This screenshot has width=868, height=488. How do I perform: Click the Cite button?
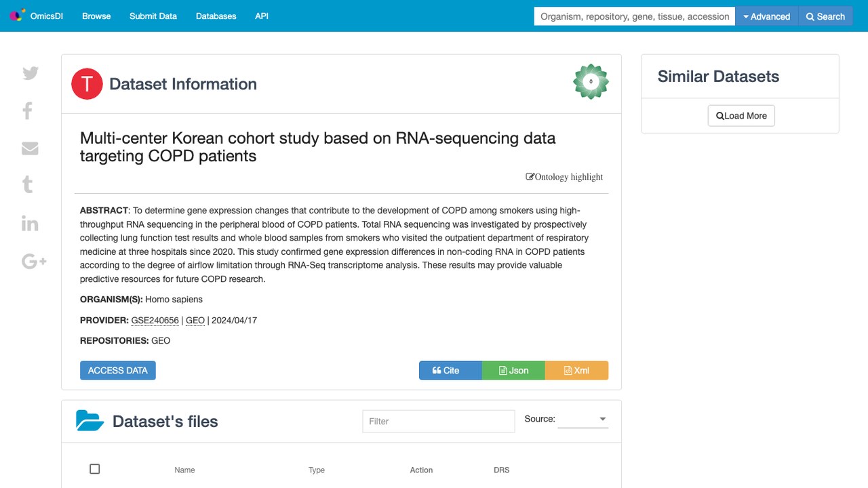pyautogui.click(x=450, y=370)
